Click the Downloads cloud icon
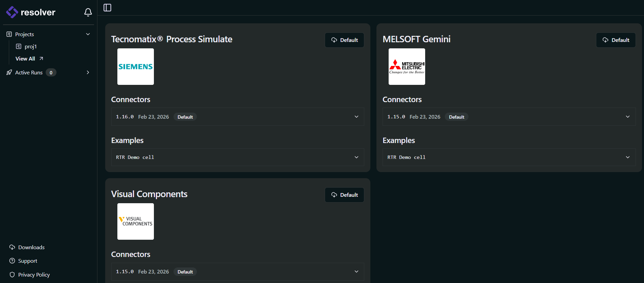The image size is (644, 283). 12,247
